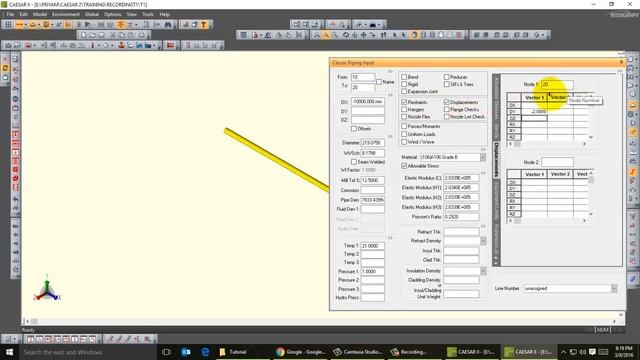
Task: Select the vertical Displacements tab
Action: [x=496, y=159]
